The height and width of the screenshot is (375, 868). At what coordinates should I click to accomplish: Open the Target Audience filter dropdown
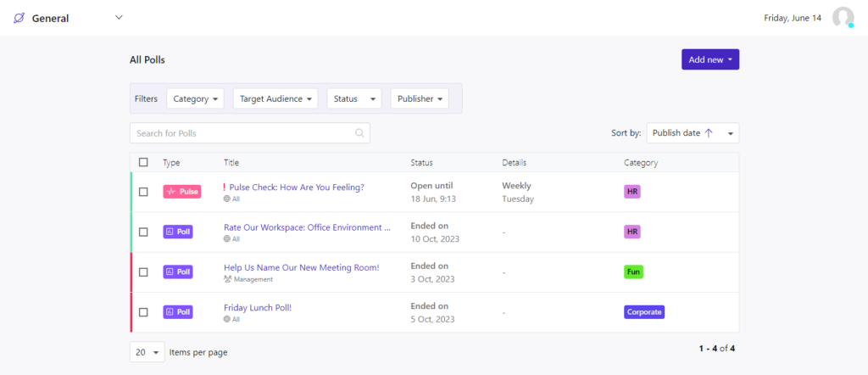coord(275,98)
